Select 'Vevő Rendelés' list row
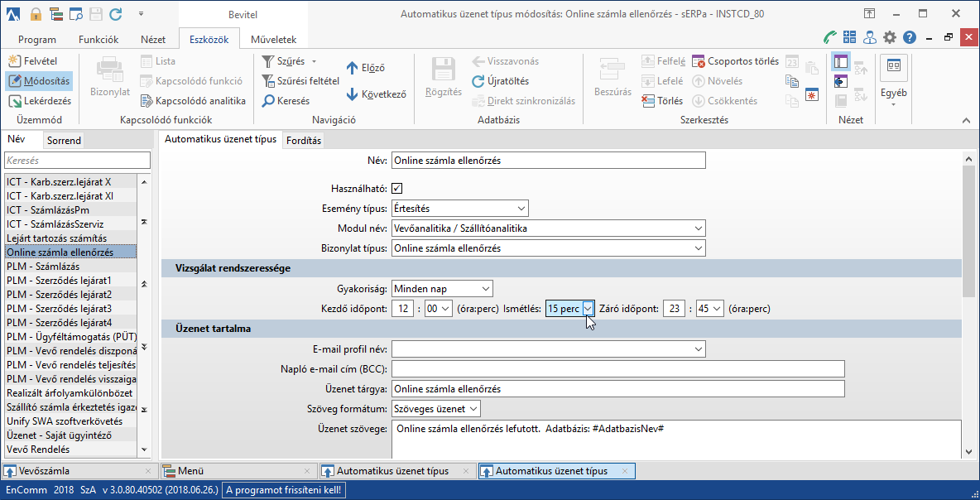The image size is (980, 500). pyautogui.click(x=71, y=450)
